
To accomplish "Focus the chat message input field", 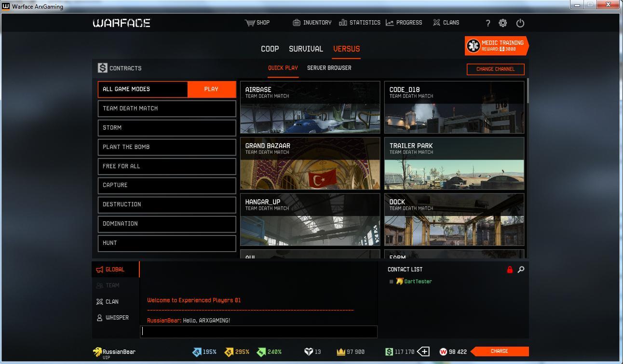I will tap(259, 331).
